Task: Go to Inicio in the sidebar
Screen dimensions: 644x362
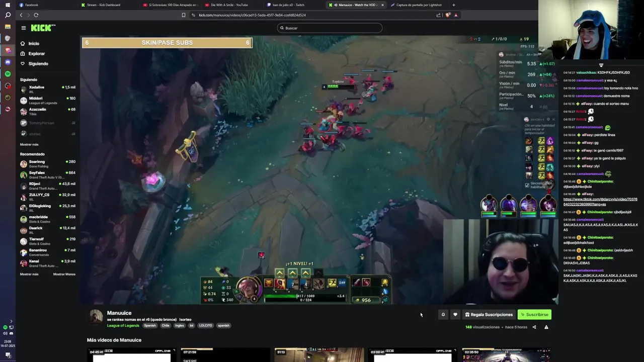Action: 34,44
